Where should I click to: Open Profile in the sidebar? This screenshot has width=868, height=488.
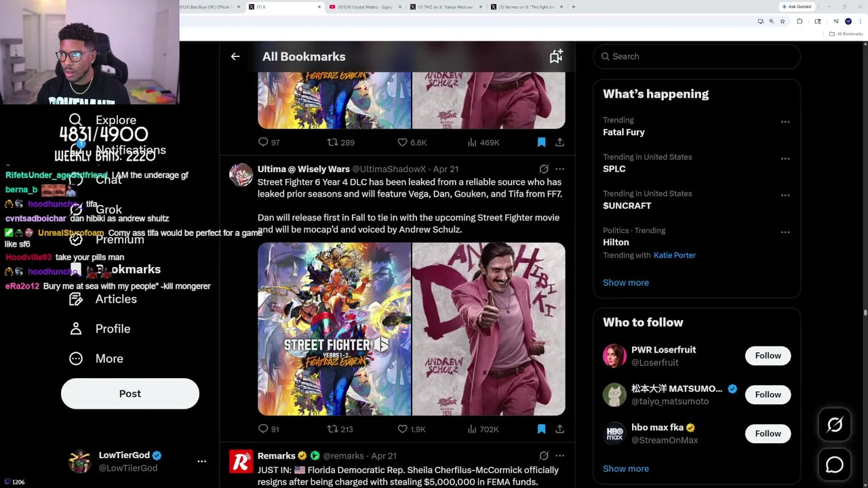click(x=100, y=329)
